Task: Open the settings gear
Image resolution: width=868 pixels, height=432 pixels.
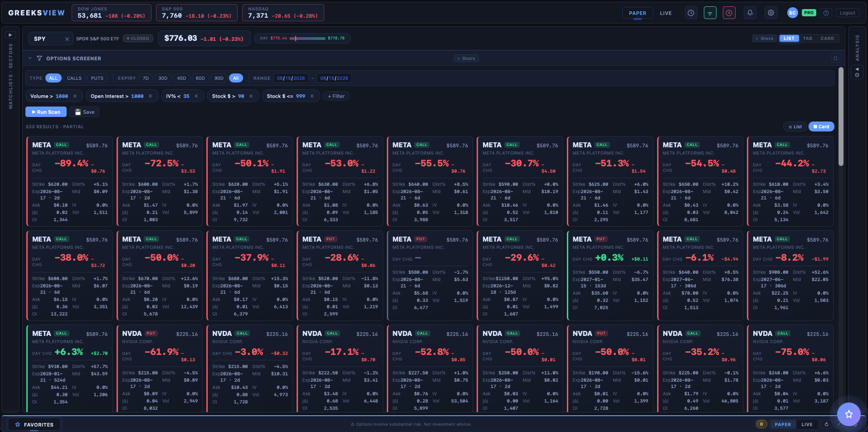Action: click(x=771, y=13)
